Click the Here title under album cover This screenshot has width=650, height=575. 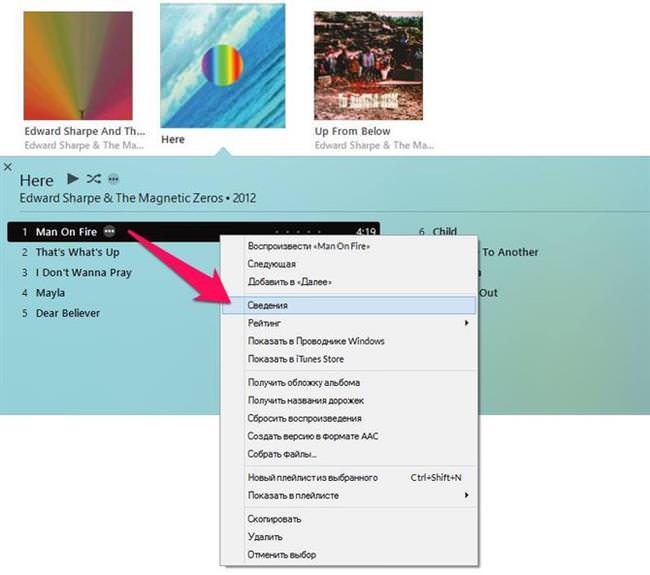coord(173,140)
